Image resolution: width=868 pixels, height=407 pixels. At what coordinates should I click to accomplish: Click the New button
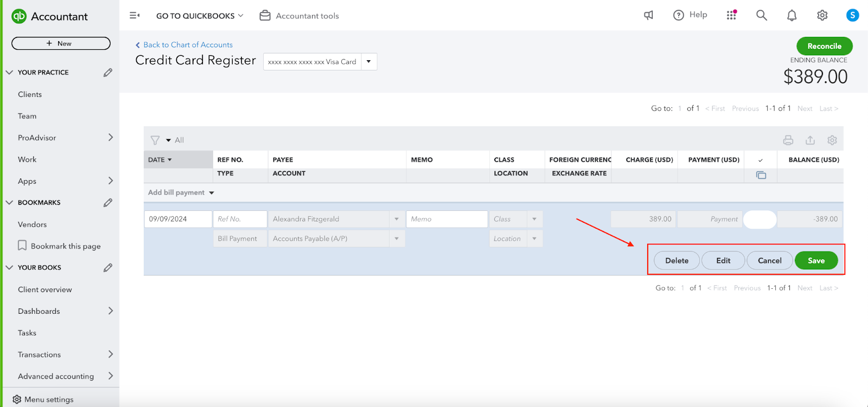tap(61, 43)
